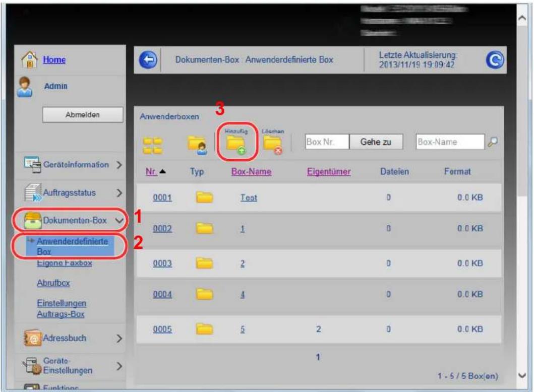Open Eigene Faxbox in sidebar

tap(65, 263)
